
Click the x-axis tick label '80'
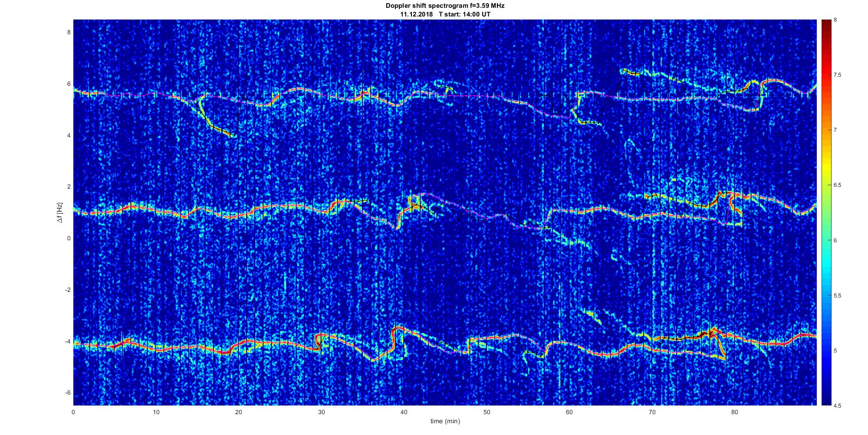[735, 412]
